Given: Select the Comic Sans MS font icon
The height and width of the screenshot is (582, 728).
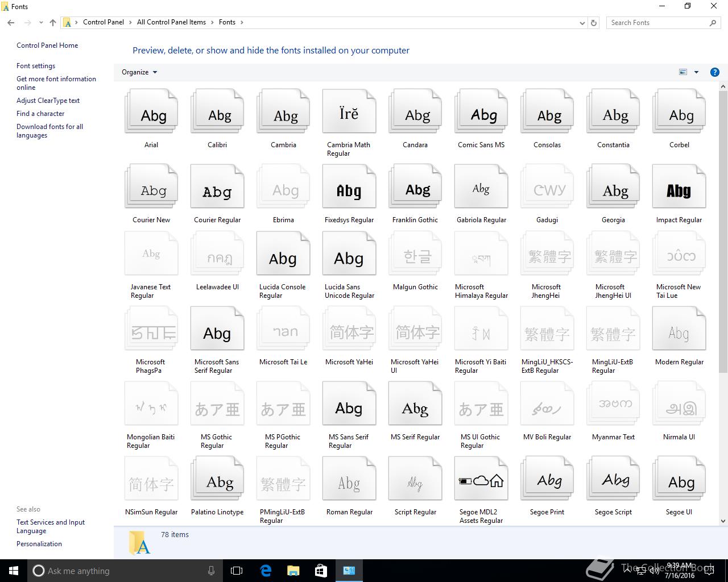Looking at the screenshot, I should [x=481, y=111].
